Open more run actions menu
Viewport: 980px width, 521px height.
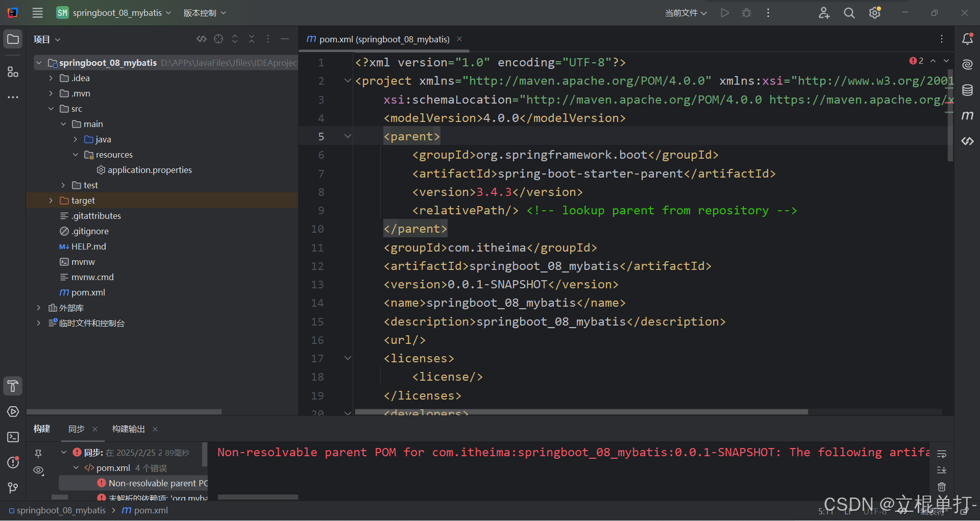(768, 13)
